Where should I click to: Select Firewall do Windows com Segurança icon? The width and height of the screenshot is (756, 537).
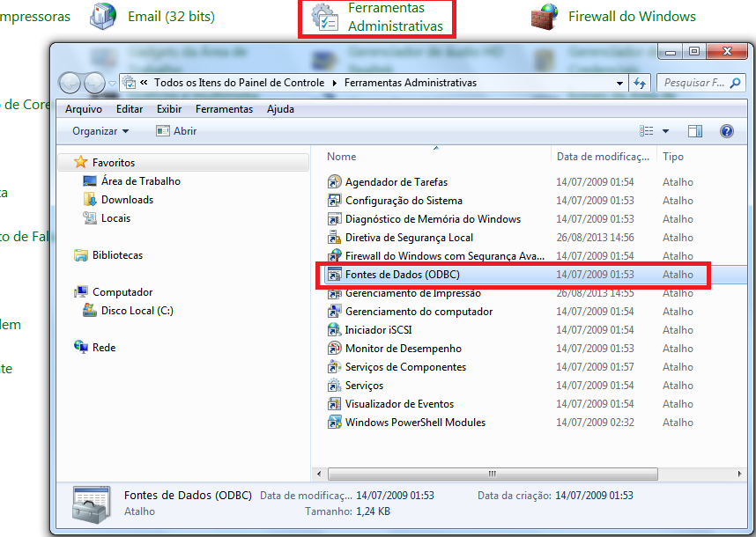point(334,256)
